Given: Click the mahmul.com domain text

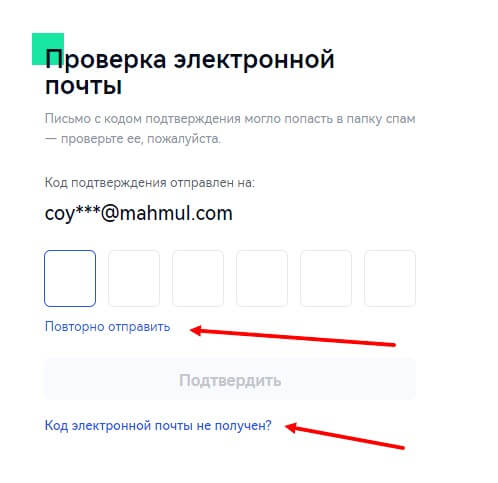Looking at the screenshot, I should pyautogui.click(x=176, y=213).
